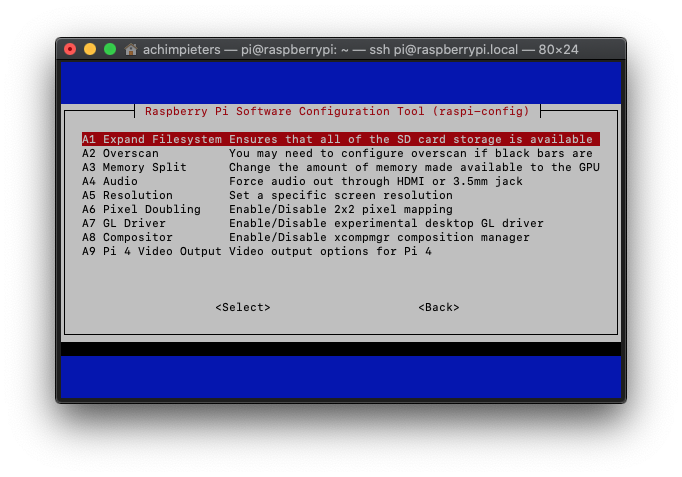
Task: Click the <Back> button
Action: coord(438,307)
